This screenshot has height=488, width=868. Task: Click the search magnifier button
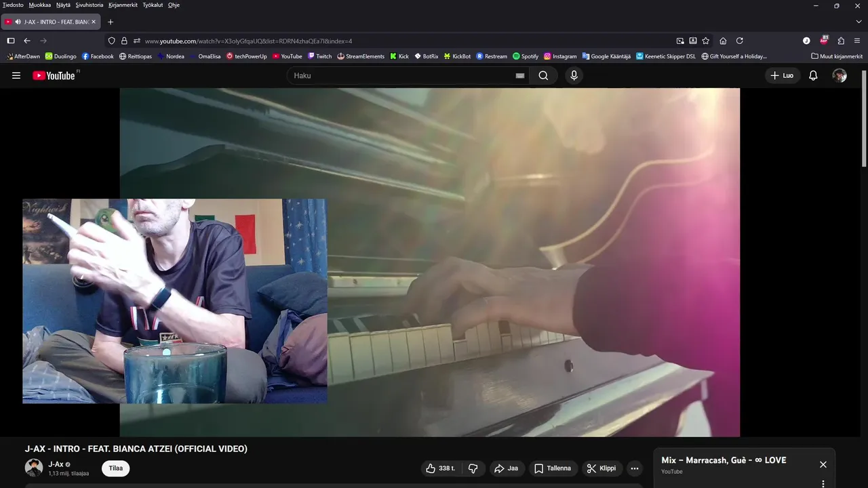tap(543, 75)
